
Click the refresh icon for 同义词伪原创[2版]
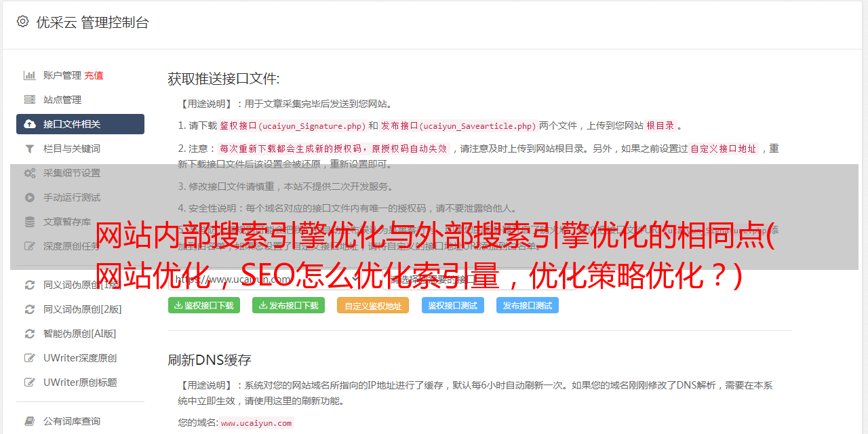[x=30, y=309]
